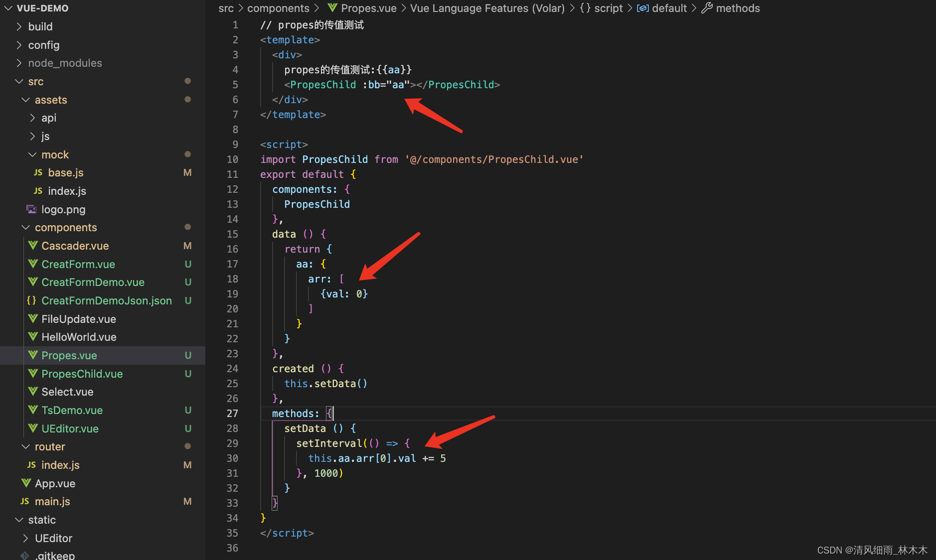
Task: Open UEditor.vue file
Action: [x=70, y=428]
